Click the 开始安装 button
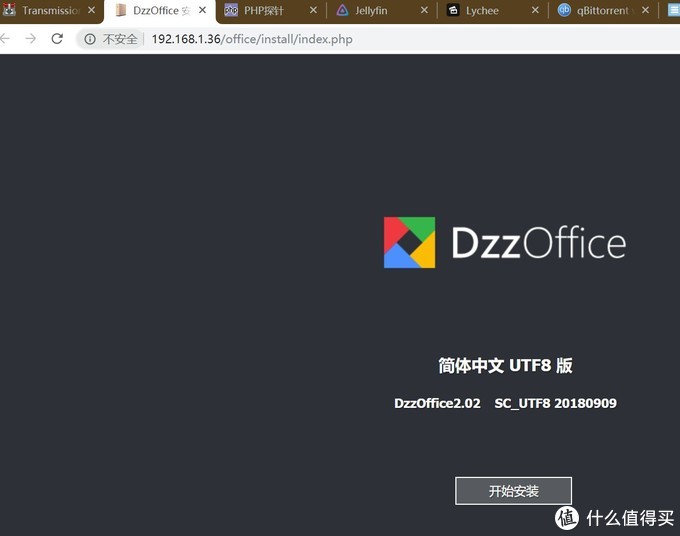Viewport: 680px width, 536px height. coord(513,491)
